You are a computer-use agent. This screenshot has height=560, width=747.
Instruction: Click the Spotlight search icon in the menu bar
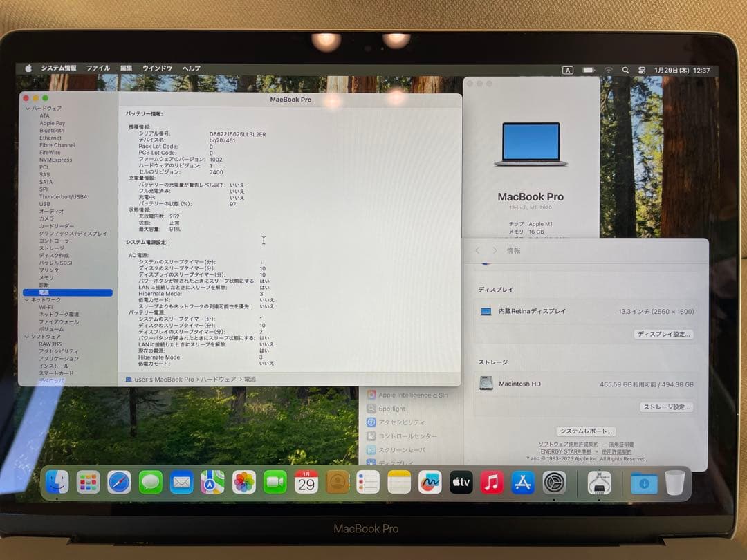[625, 70]
